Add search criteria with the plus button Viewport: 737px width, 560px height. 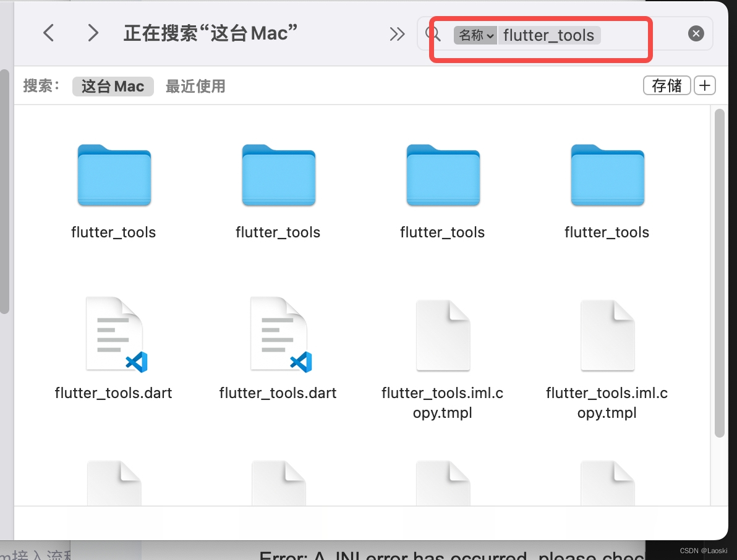click(704, 85)
